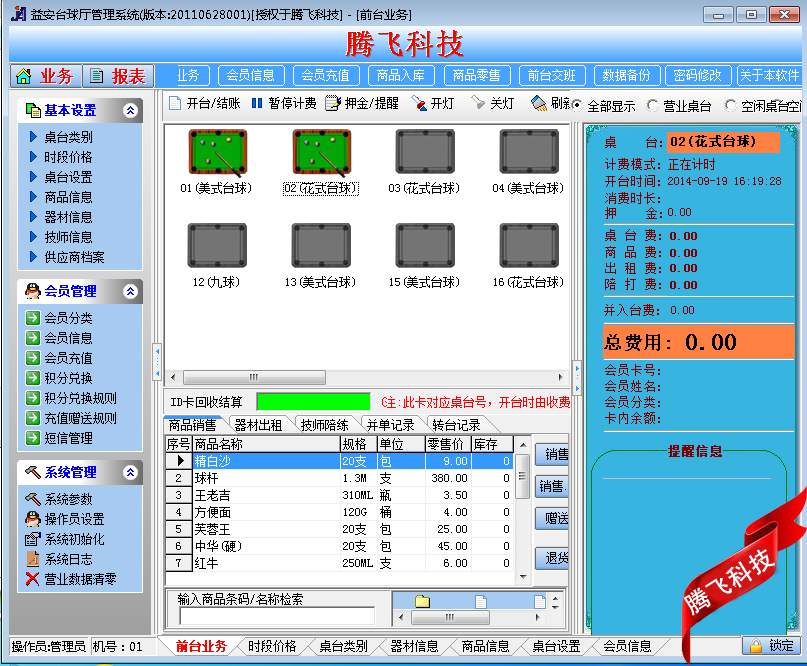Select the 全部显示 radio button
This screenshot has height=666, width=807.
578,105
